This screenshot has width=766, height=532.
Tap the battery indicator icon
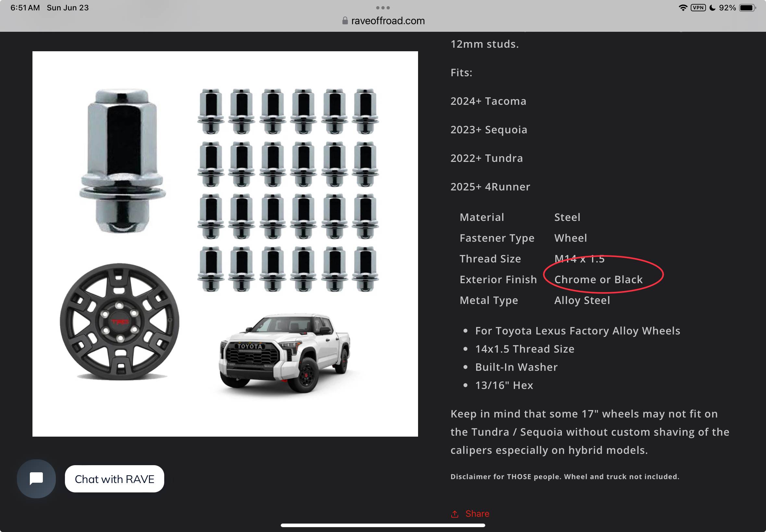coord(747,8)
